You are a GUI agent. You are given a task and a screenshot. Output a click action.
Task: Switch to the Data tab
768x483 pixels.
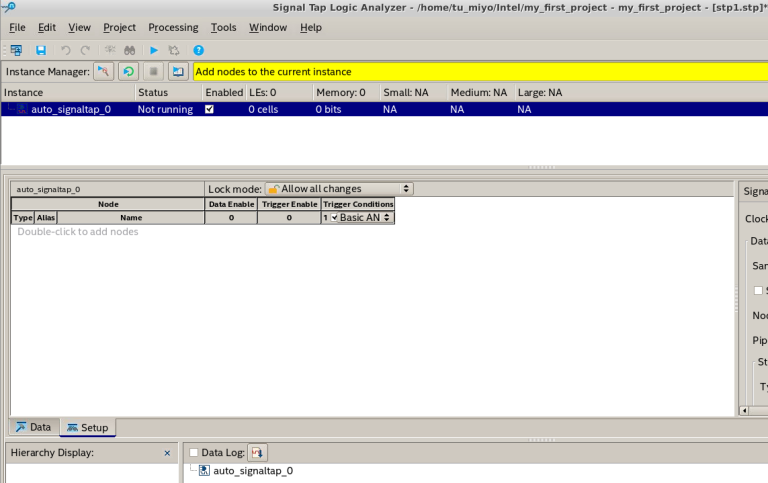pyautogui.click(x=33, y=427)
